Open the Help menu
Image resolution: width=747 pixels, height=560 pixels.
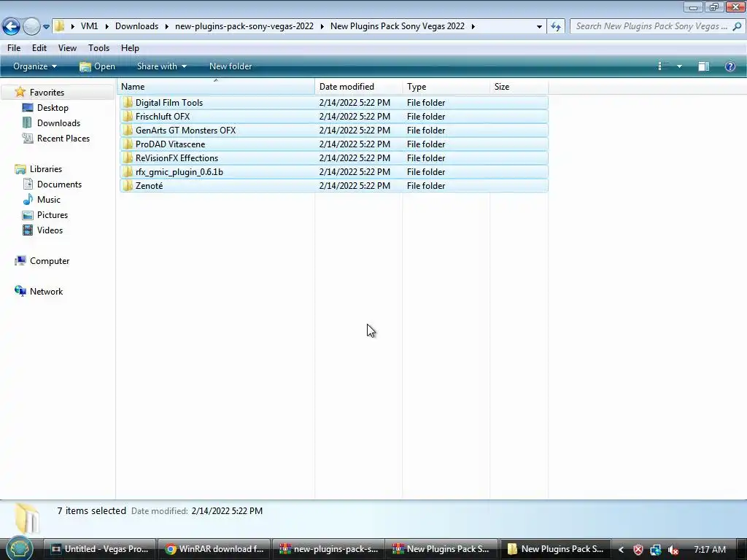click(130, 48)
